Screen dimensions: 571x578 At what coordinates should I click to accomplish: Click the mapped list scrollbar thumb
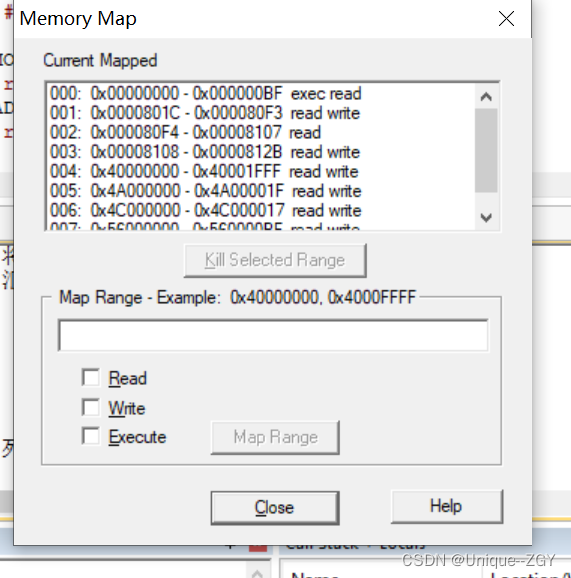pos(486,150)
